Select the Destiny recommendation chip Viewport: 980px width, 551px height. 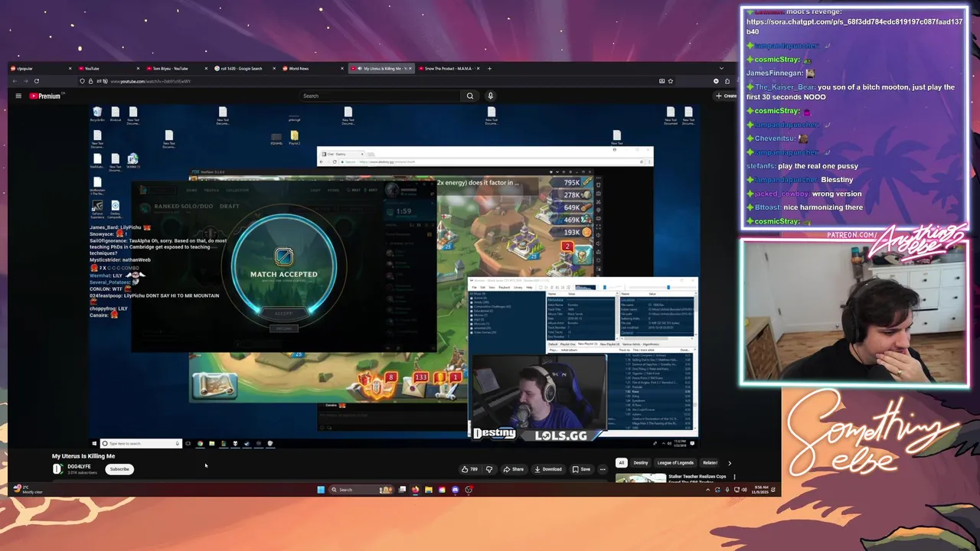point(640,462)
